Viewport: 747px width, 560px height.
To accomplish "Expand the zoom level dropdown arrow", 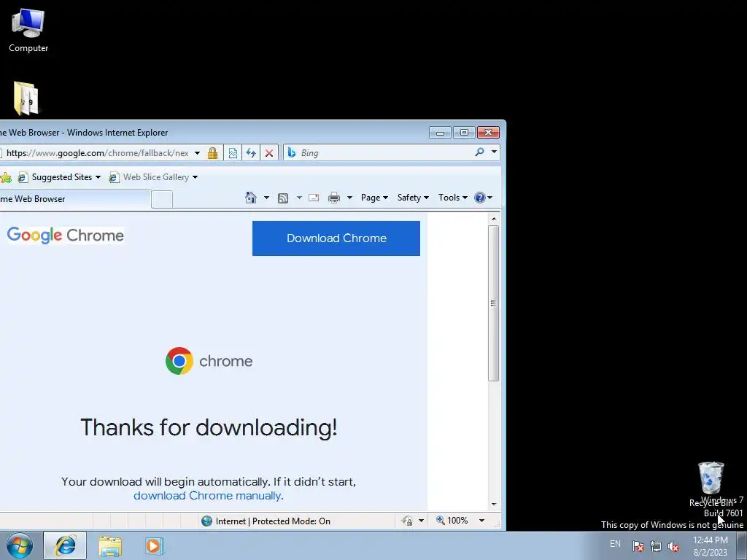I will tap(481, 521).
